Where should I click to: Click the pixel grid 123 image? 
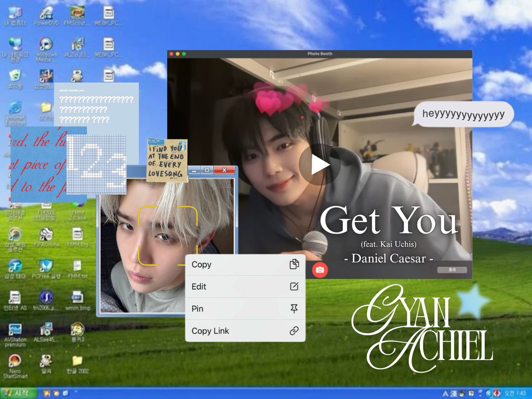97,164
